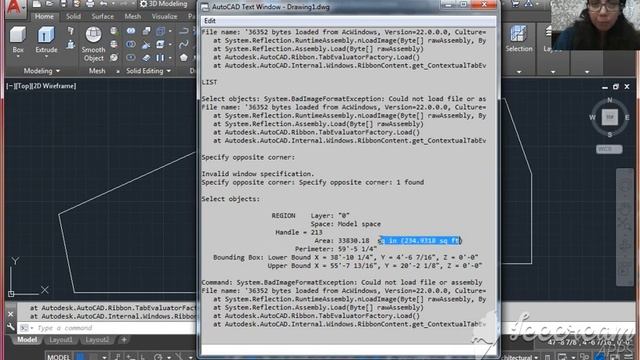Image resolution: width=640 pixels, height=360 pixels.
Task: Select the Extrude tool
Action: point(46,40)
